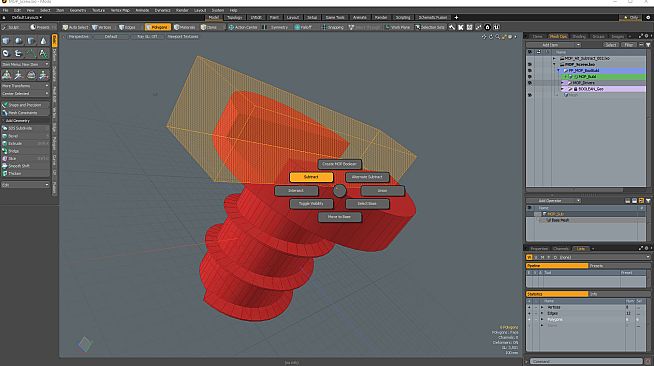This screenshot has width=654, height=366.
Task: Click the plus icon to add layout tab
Action: pos(456,18)
